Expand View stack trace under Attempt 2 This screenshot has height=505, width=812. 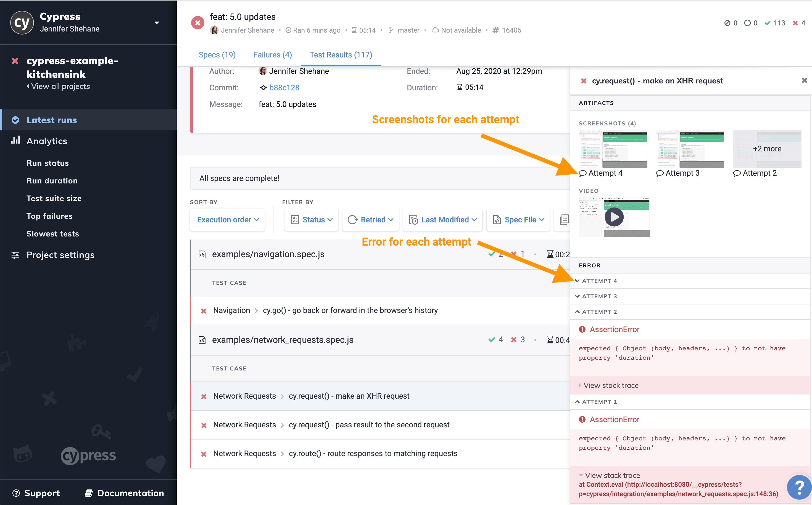pyautogui.click(x=610, y=385)
